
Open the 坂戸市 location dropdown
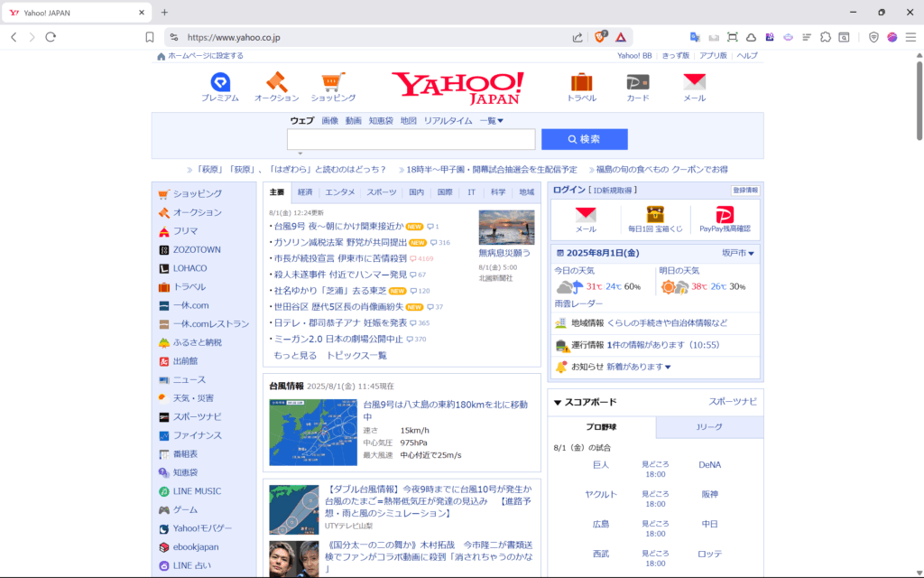tap(738, 253)
